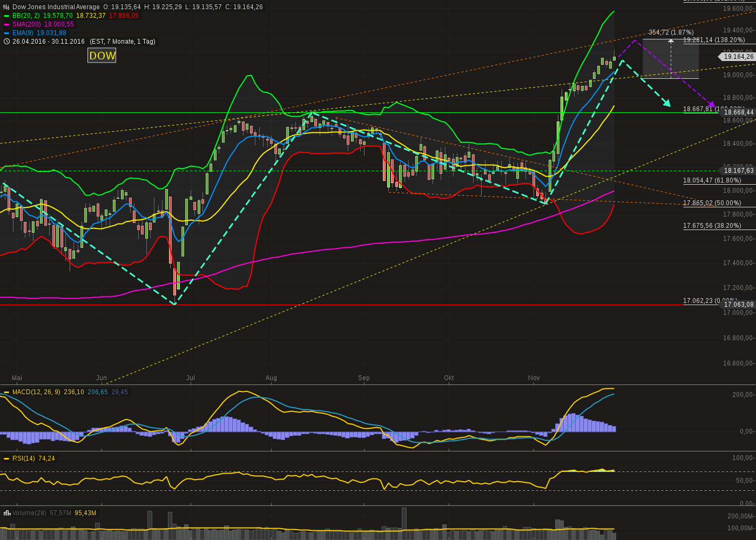This screenshot has width=756, height=540.
Task: Click the MACD signal value 206,65
Action: (98, 392)
